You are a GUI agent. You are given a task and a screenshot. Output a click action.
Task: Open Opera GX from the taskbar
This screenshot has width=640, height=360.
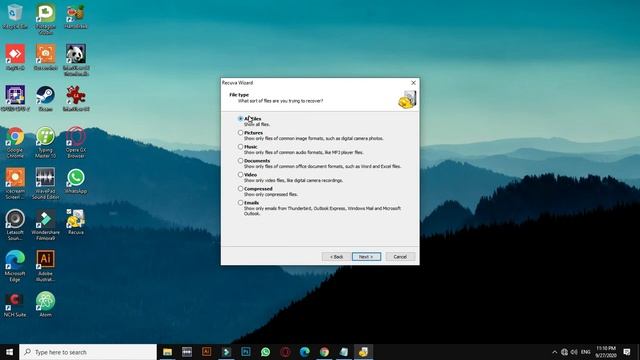(285, 352)
